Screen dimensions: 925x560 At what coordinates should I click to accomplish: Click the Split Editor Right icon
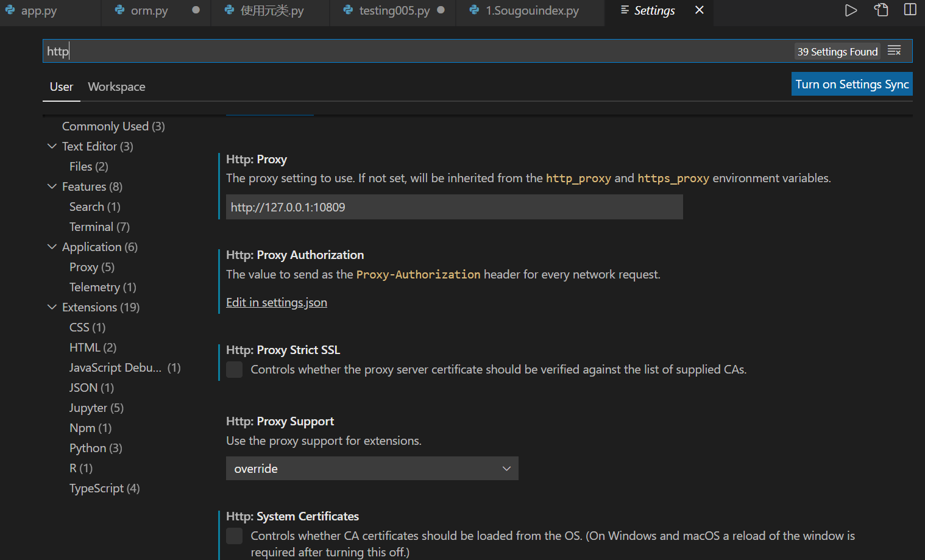[x=910, y=10]
